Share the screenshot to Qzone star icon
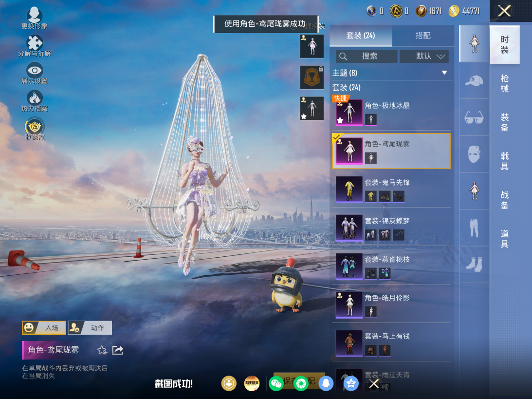This screenshot has width=532, height=399. (x=351, y=384)
